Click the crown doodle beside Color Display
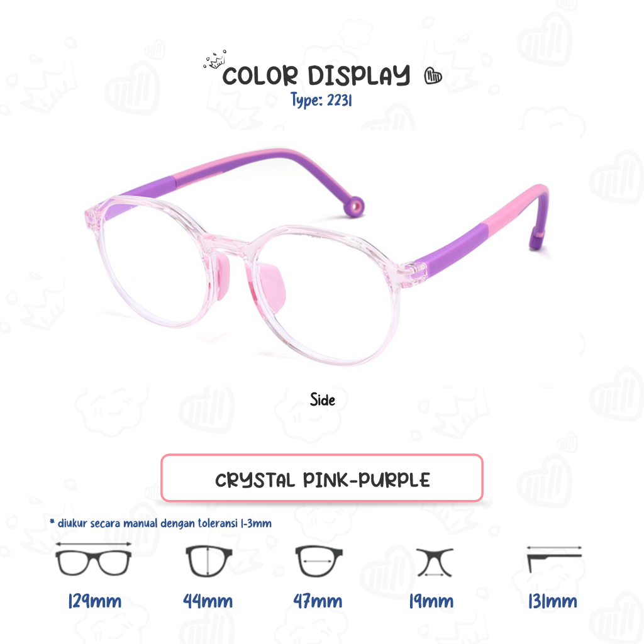 pyautogui.click(x=215, y=60)
